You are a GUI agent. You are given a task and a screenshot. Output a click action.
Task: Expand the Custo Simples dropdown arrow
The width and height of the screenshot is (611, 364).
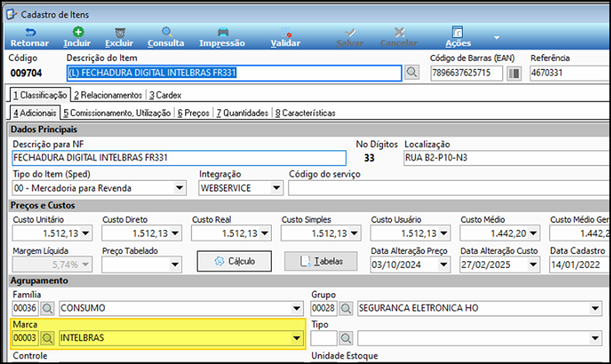click(x=354, y=233)
